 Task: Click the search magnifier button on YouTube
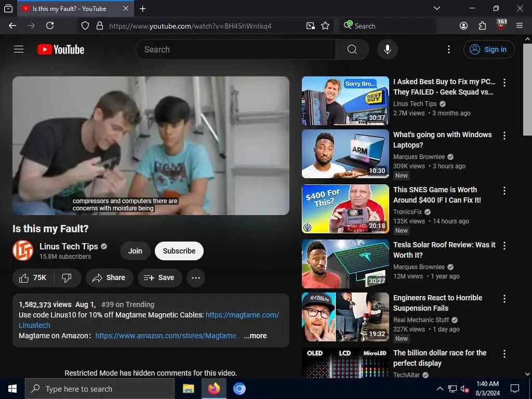point(352,49)
